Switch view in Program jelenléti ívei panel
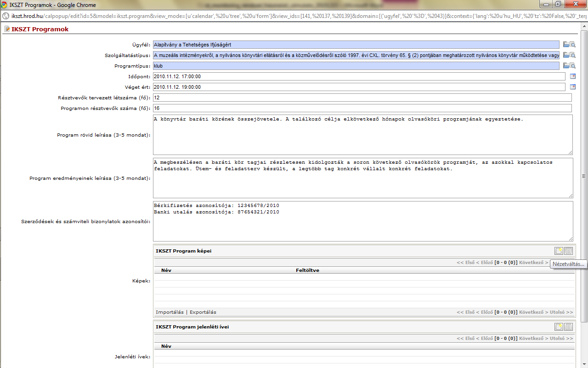The image size is (588, 368). point(569,327)
